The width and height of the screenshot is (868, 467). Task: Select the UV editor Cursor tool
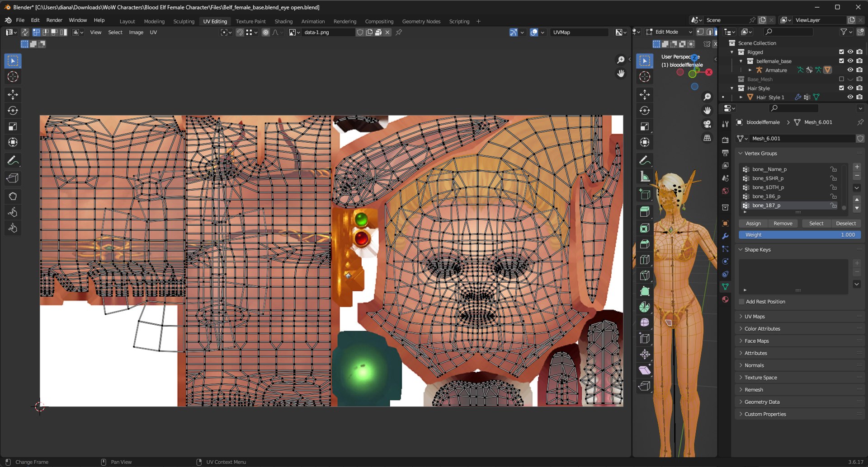pos(13,77)
